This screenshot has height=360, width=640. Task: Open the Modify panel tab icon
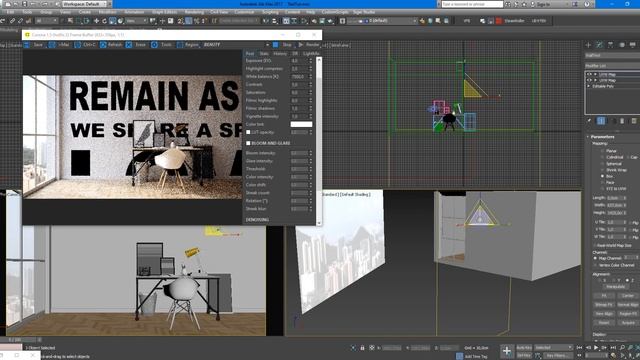599,45
